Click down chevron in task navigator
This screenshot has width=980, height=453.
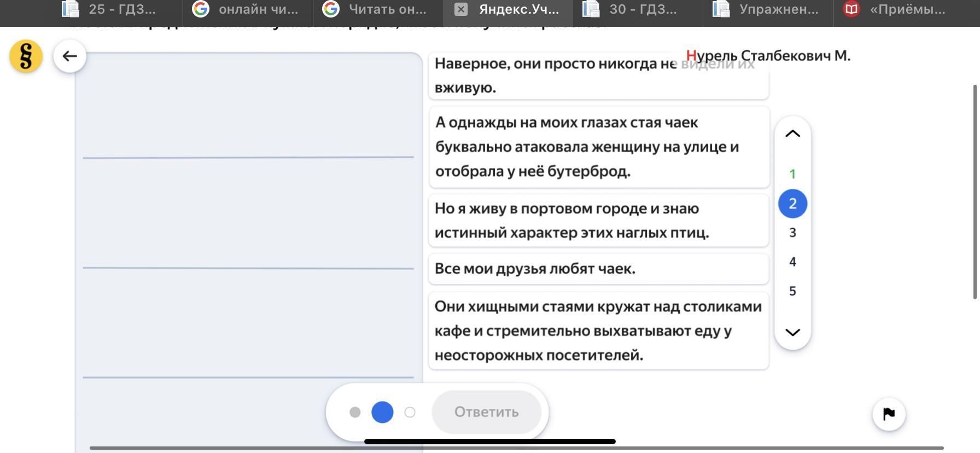[792, 332]
